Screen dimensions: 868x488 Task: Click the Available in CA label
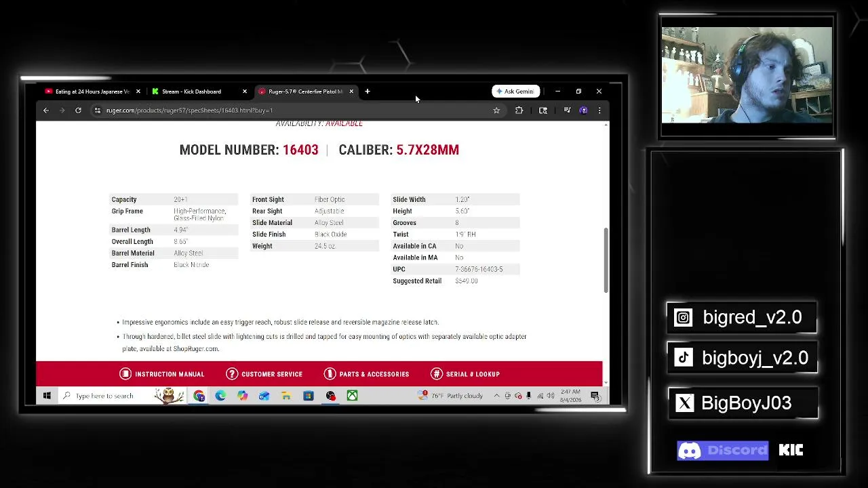[x=414, y=246]
